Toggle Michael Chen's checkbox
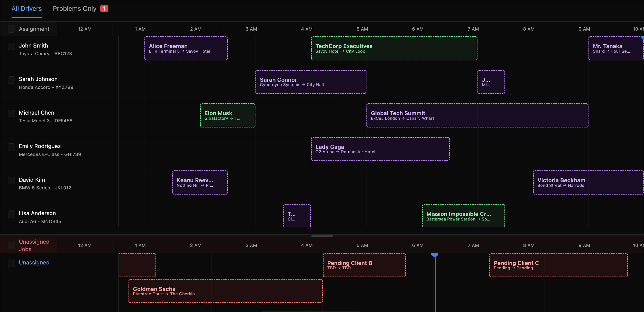Viewport: 644px width, 312px height. click(11, 114)
